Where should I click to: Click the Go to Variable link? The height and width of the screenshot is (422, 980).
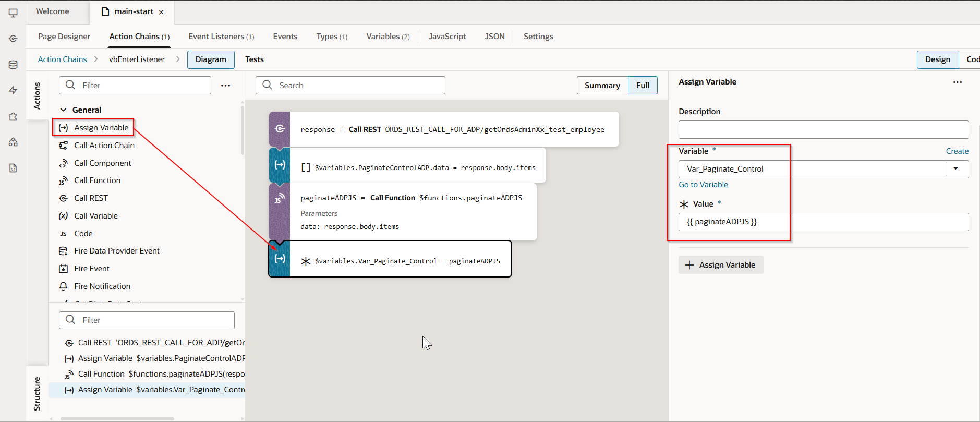click(x=703, y=185)
